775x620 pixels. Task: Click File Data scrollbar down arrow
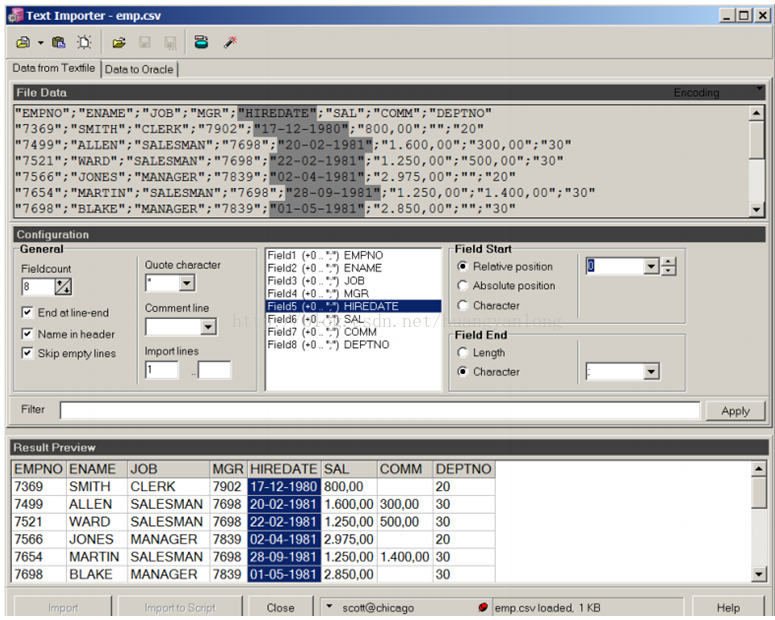pos(756,210)
